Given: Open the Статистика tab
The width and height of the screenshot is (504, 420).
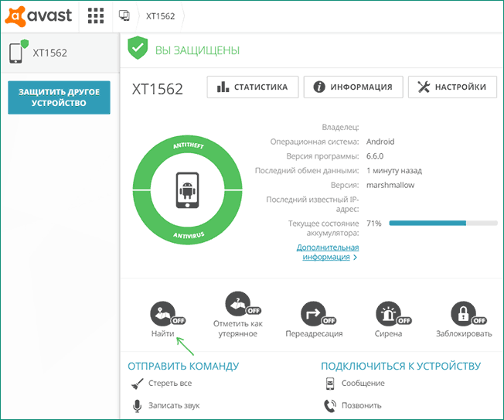Looking at the screenshot, I should point(252,87).
